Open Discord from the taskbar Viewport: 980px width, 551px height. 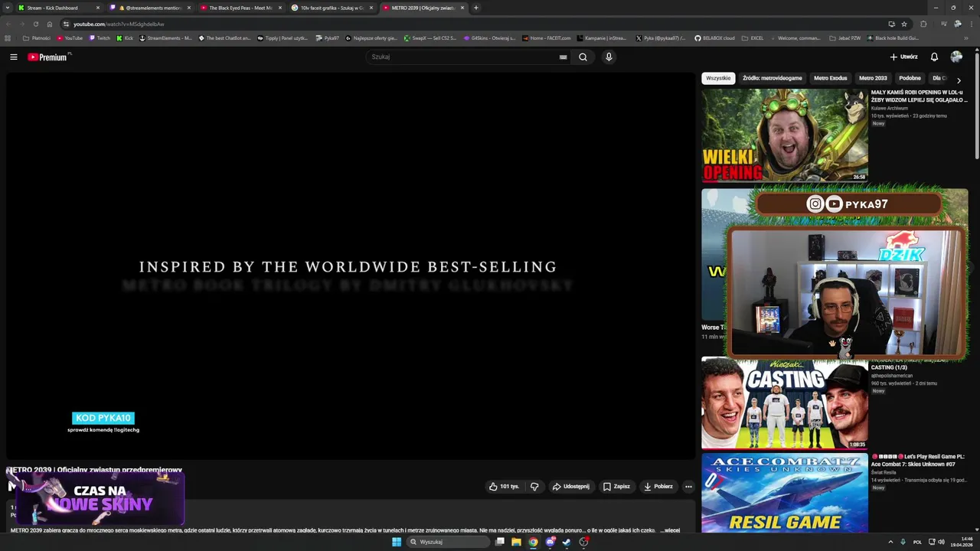(550, 542)
